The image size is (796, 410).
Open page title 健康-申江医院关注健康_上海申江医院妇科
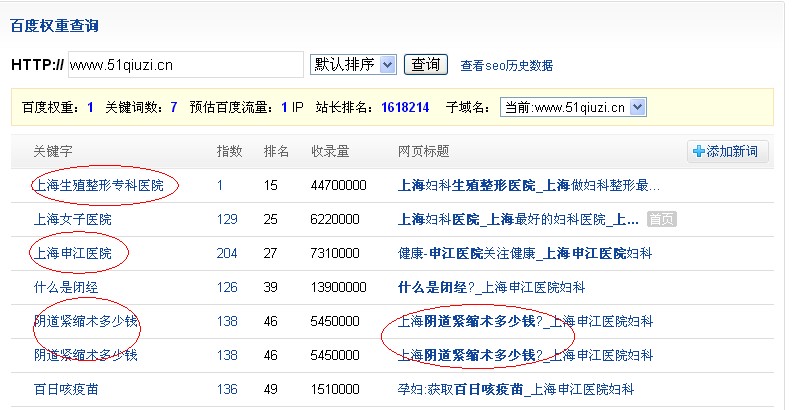coord(525,253)
